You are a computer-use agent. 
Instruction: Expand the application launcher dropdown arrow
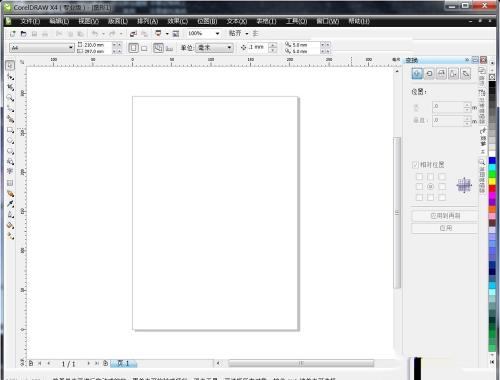pyautogui.click(x=167, y=34)
